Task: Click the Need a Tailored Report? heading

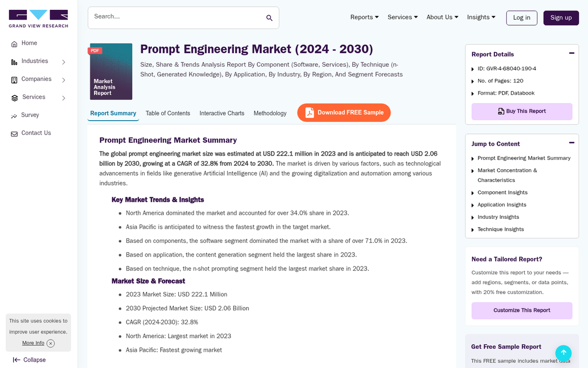Action: [x=507, y=259]
